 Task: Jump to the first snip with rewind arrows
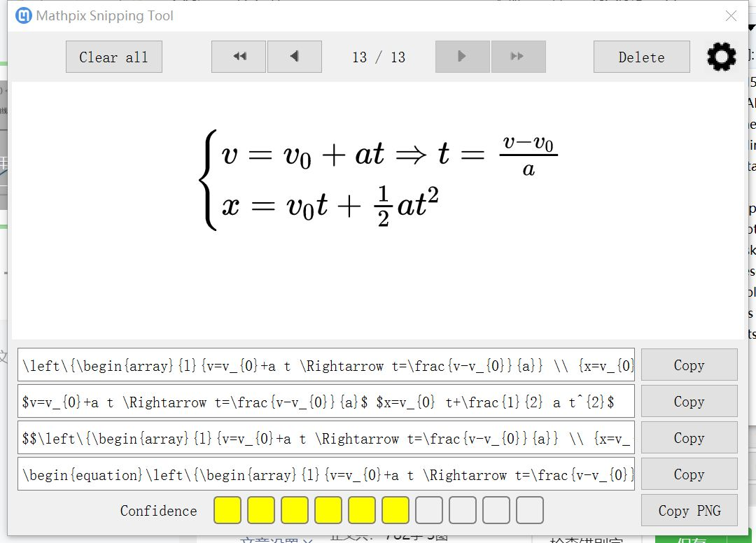239,57
